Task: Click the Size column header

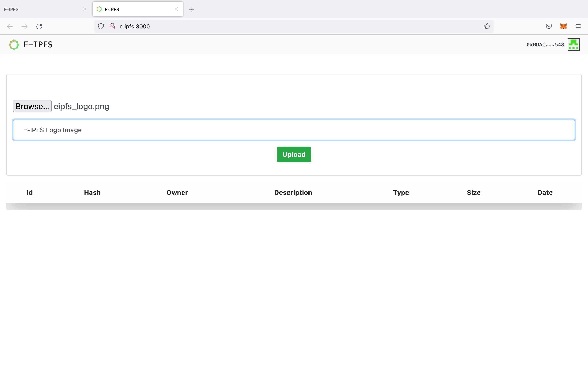Action: (x=473, y=193)
